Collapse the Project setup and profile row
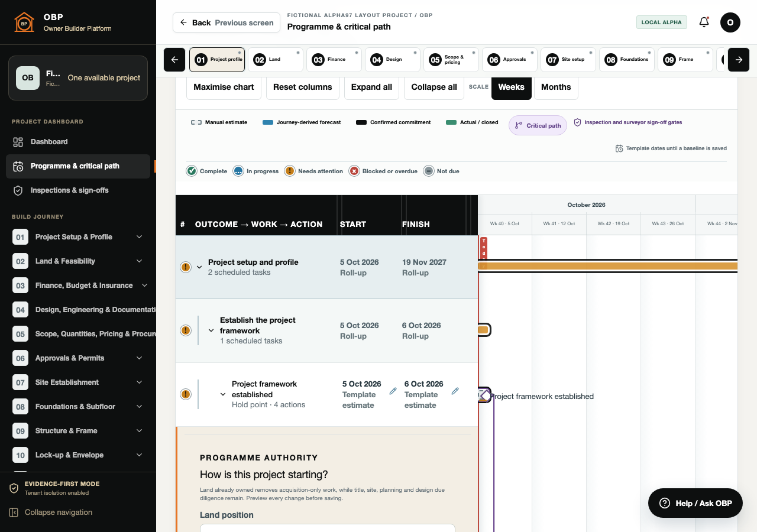Image resolution: width=757 pixels, height=532 pixels. click(x=199, y=267)
